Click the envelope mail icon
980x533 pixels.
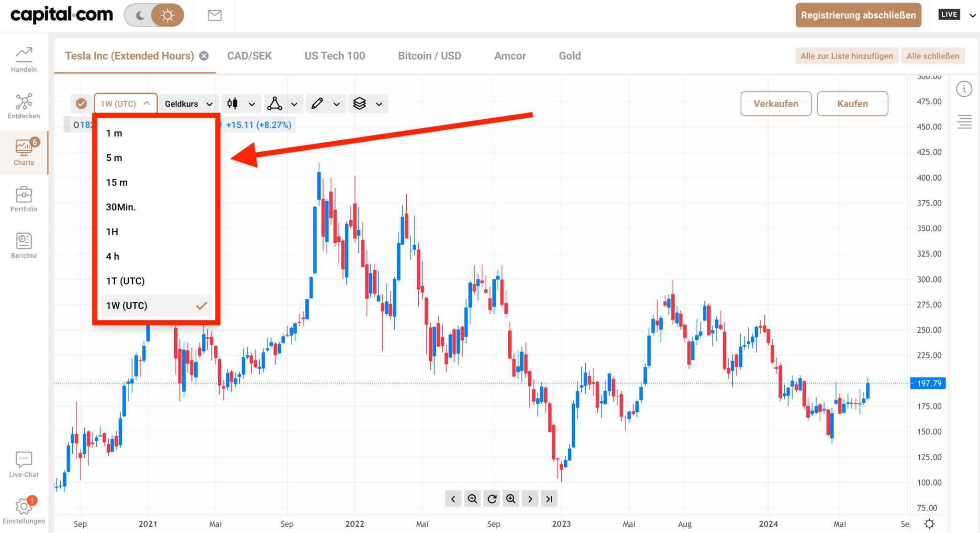[x=214, y=15]
